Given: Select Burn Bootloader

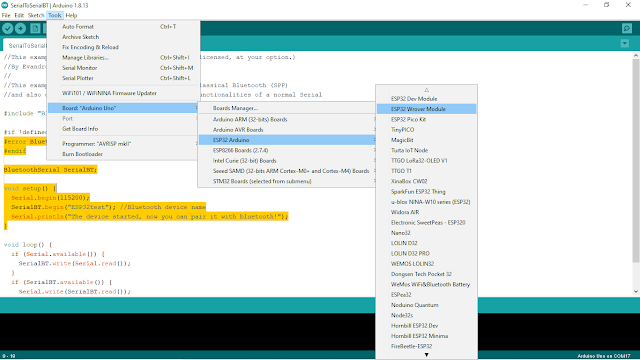Looking at the screenshot, I should [x=123, y=154].
